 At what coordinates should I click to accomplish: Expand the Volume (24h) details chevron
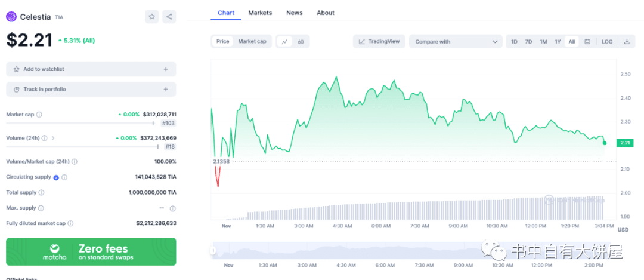point(53,138)
